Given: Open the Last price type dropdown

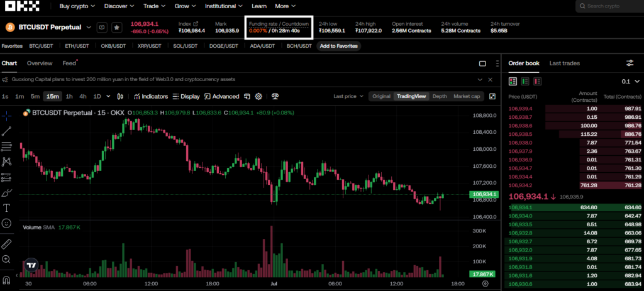Looking at the screenshot, I should pos(348,96).
